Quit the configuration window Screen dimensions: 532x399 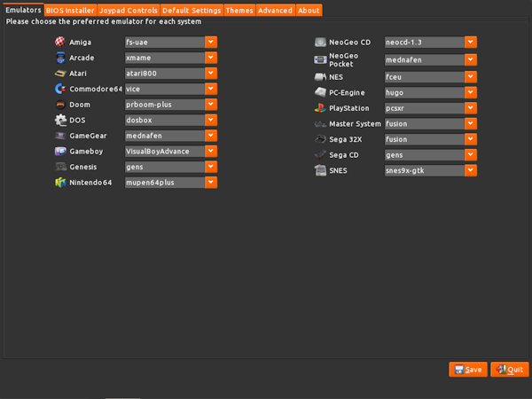pos(510,370)
